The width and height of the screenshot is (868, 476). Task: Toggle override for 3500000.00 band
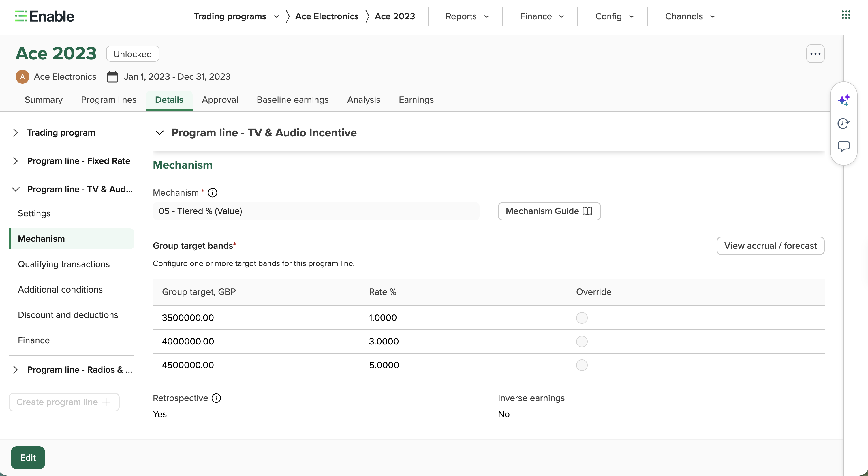coord(582,318)
